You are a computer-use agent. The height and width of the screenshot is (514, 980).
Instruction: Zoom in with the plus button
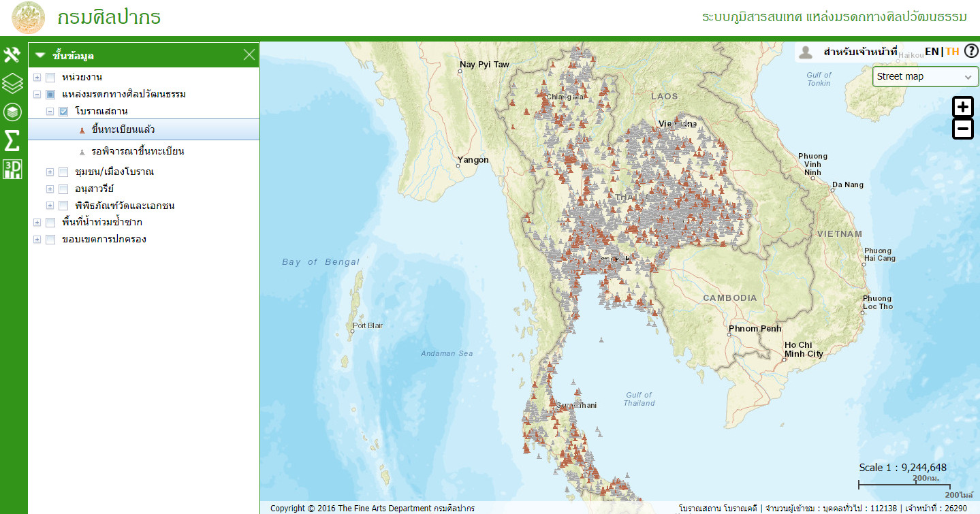962,107
